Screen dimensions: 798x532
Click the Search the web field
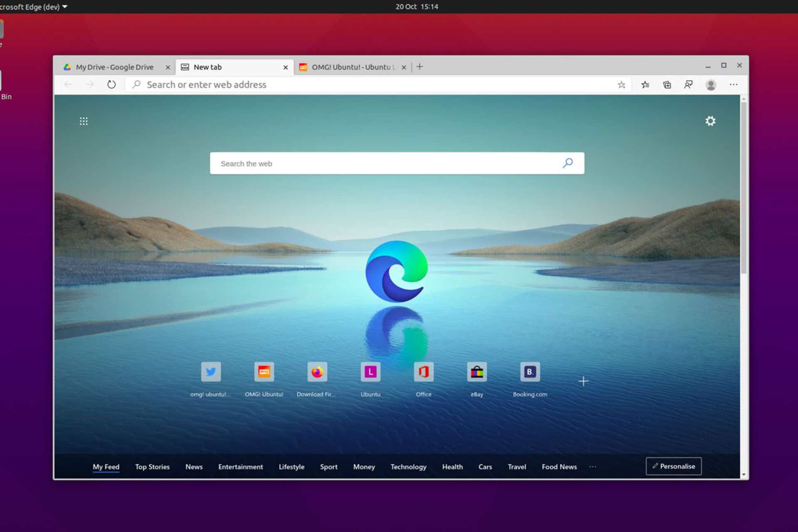click(387, 163)
